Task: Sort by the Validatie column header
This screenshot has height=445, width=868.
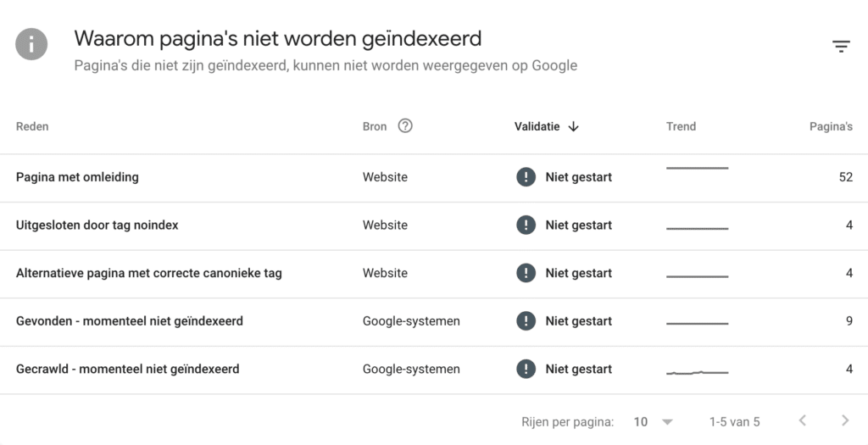Action: [x=537, y=126]
